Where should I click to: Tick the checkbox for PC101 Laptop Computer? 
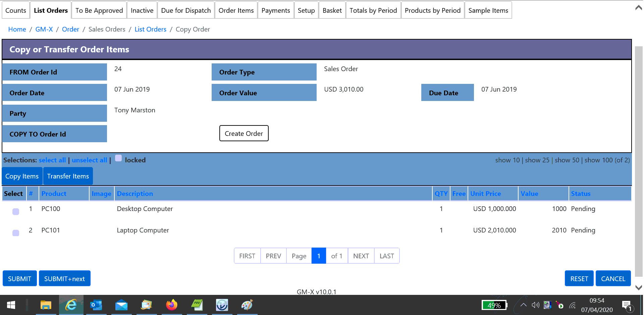pos(16,233)
